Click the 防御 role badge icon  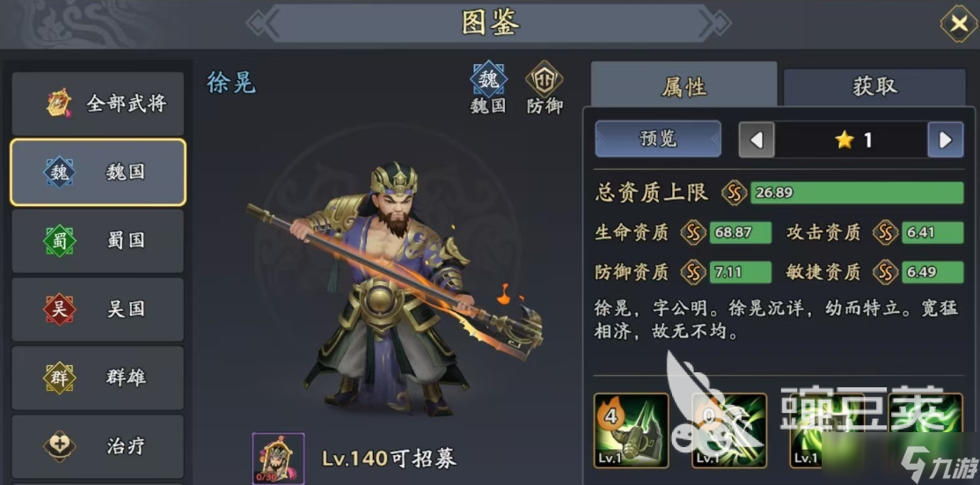pos(545,79)
